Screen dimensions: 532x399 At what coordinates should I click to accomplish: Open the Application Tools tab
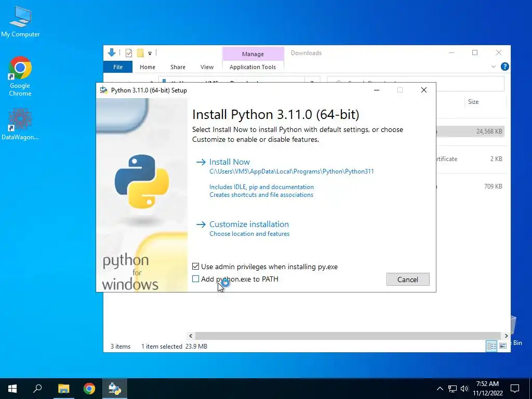point(252,67)
